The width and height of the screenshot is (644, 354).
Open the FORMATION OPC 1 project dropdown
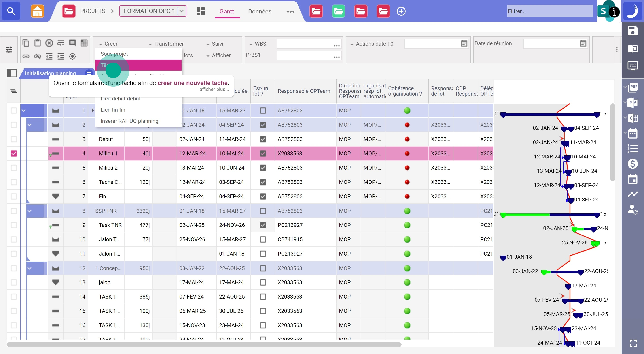[182, 11]
